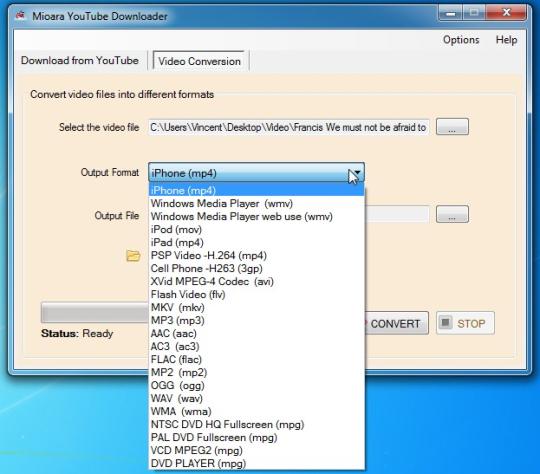Choose VCD MPEG2 (mpg) option
This screenshot has height=474, width=540.
[x=257, y=450]
